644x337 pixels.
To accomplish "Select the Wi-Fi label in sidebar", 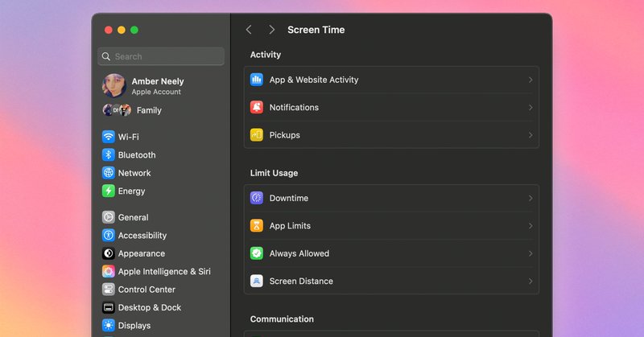I will coord(129,137).
